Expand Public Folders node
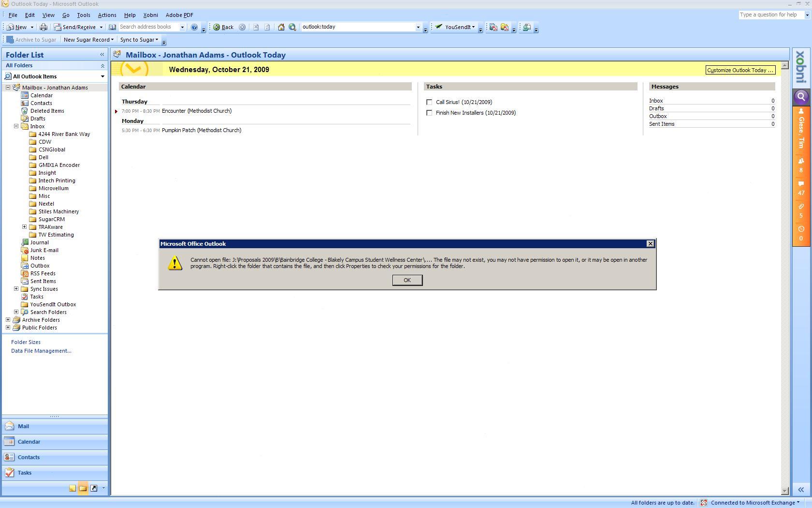Image resolution: width=812 pixels, height=508 pixels. (x=8, y=328)
